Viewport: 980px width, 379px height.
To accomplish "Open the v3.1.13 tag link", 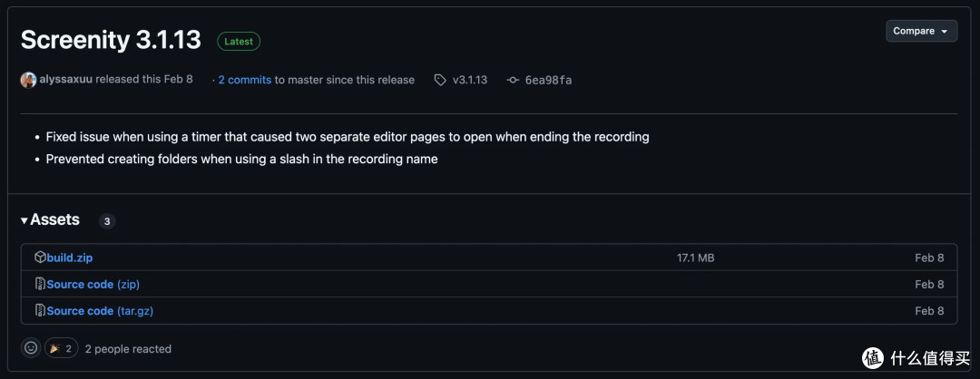I will [470, 80].
